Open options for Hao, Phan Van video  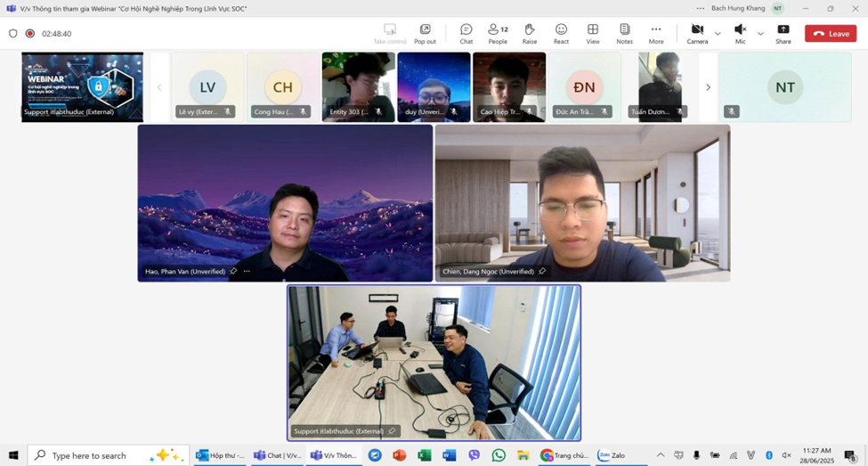[x=247, y=272]
